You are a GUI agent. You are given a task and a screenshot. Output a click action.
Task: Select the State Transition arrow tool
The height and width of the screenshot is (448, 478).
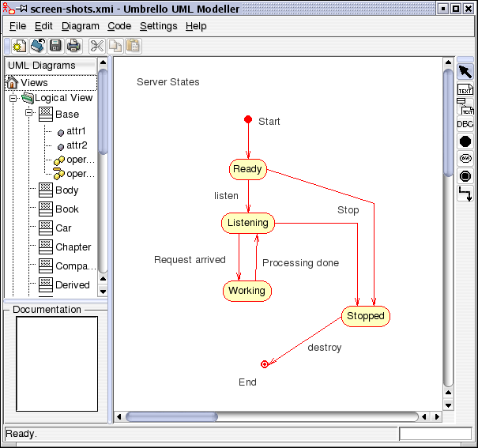[465, 194]
